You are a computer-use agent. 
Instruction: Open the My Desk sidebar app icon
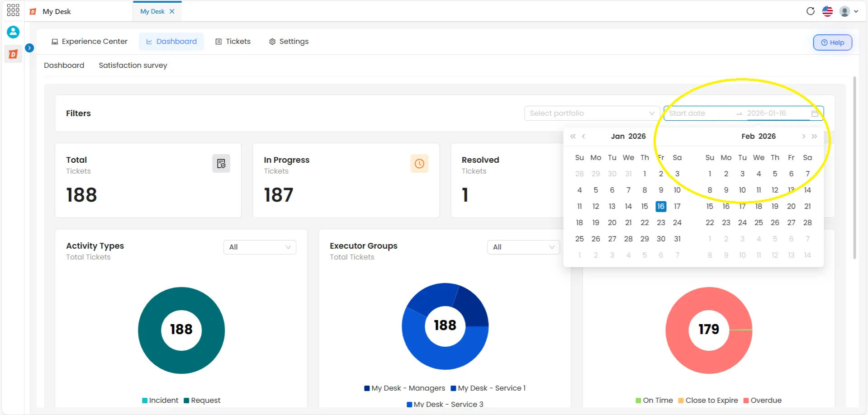pyautogui.click(x=13, y=54)
